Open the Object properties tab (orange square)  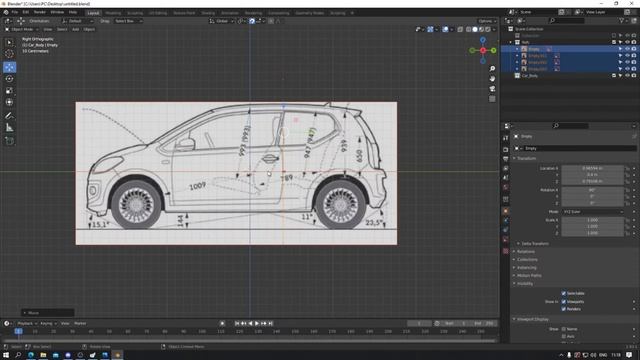(506, 211)
